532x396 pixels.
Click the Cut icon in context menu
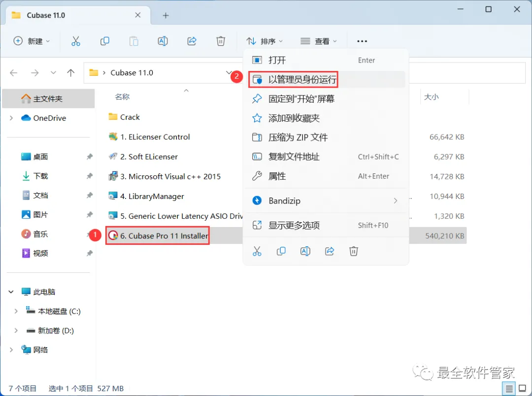tap(257, 251)
